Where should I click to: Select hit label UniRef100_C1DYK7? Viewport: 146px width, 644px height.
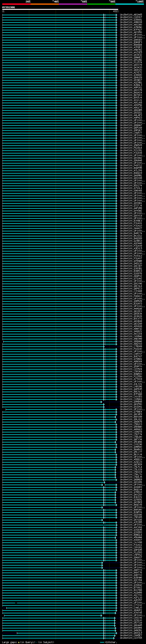131,17
